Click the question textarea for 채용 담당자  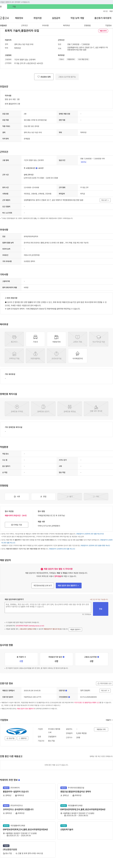(48, 608)
